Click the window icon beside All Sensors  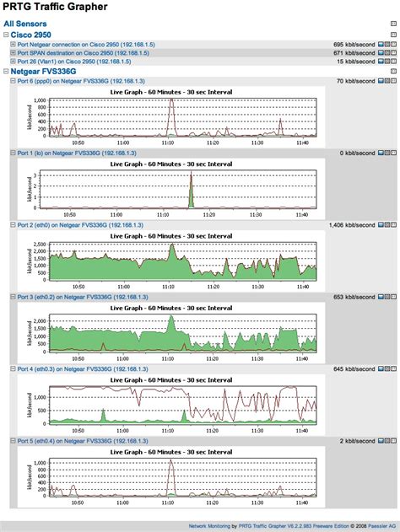[x=393, y=24]
